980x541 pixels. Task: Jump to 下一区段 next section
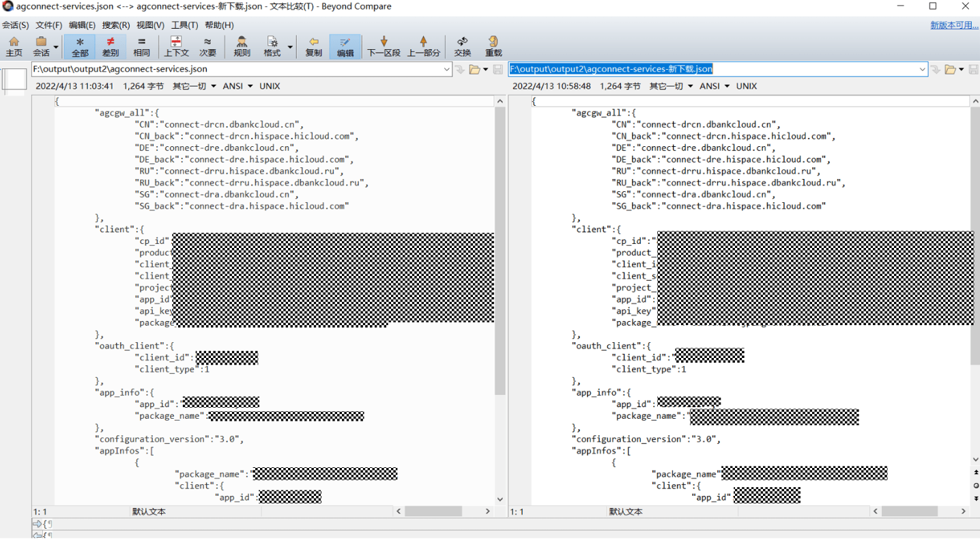(384, 46)
